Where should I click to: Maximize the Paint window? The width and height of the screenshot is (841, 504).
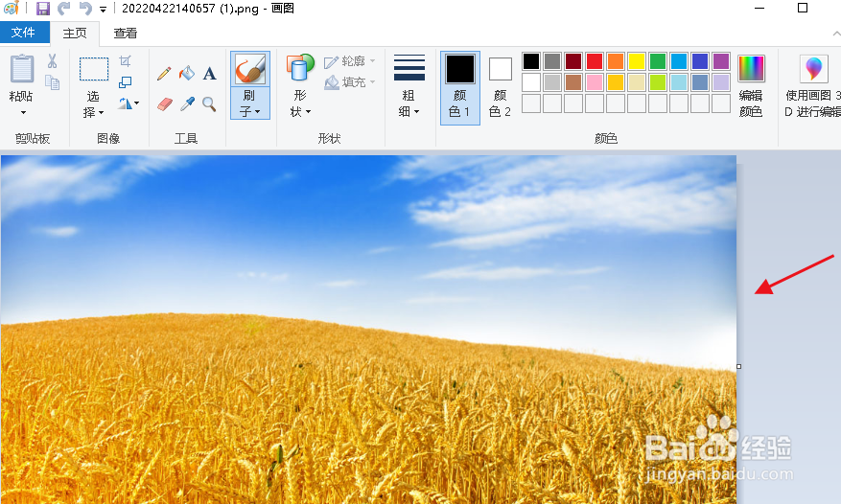click(x=803, y=8)
